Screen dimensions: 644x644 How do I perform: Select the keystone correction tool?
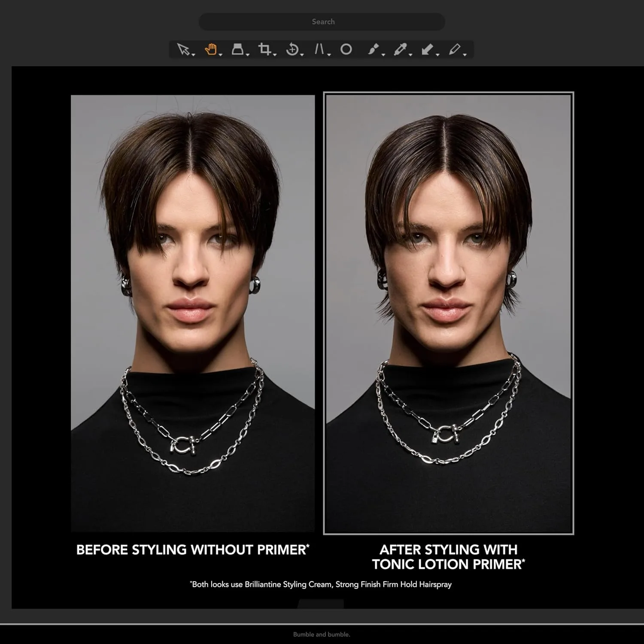[319, 49]
